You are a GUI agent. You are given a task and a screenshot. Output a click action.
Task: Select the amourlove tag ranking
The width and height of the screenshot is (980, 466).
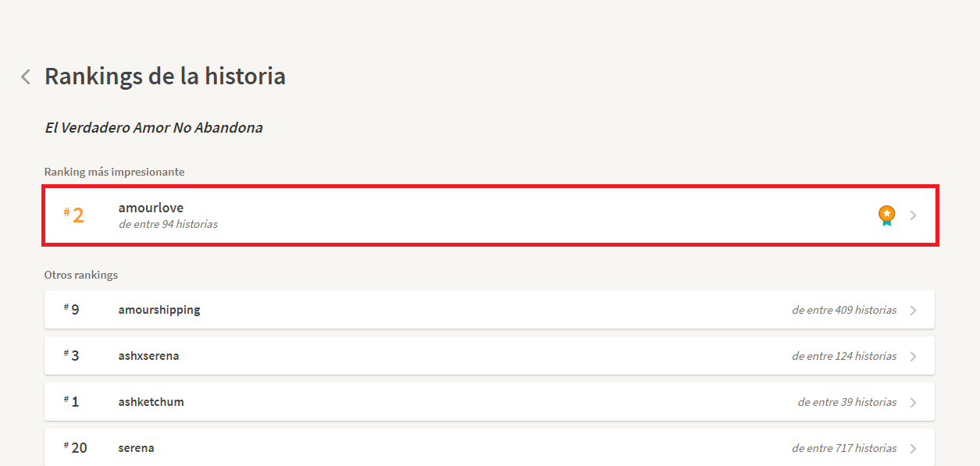point(151,208)
